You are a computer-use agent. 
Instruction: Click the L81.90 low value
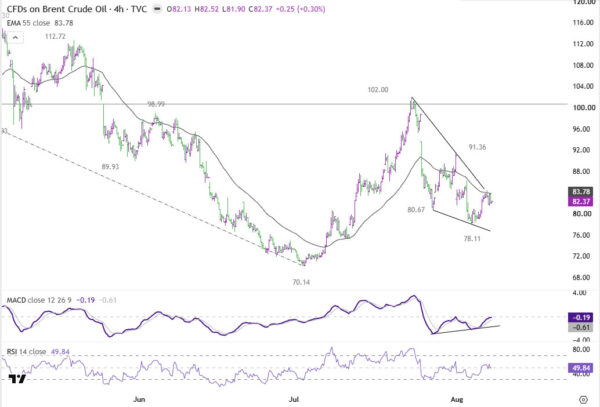233,9
